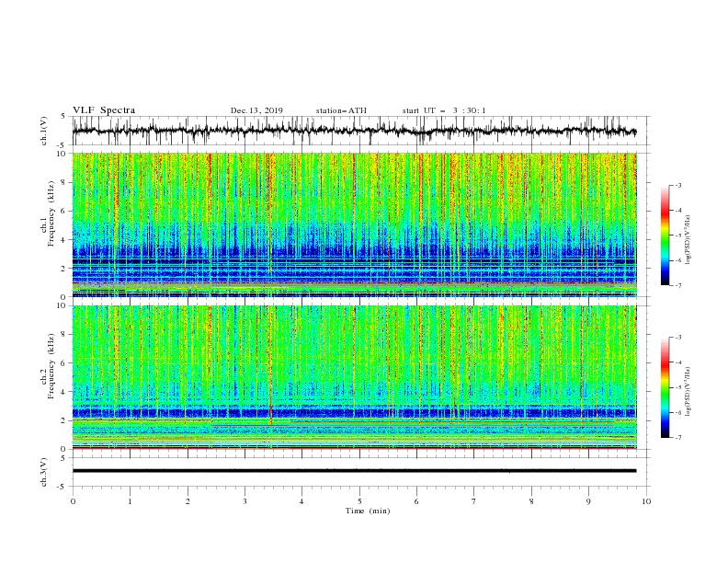
Task: Click the 'Dec. 13, 2019' date label
Action: pos(256,110)
